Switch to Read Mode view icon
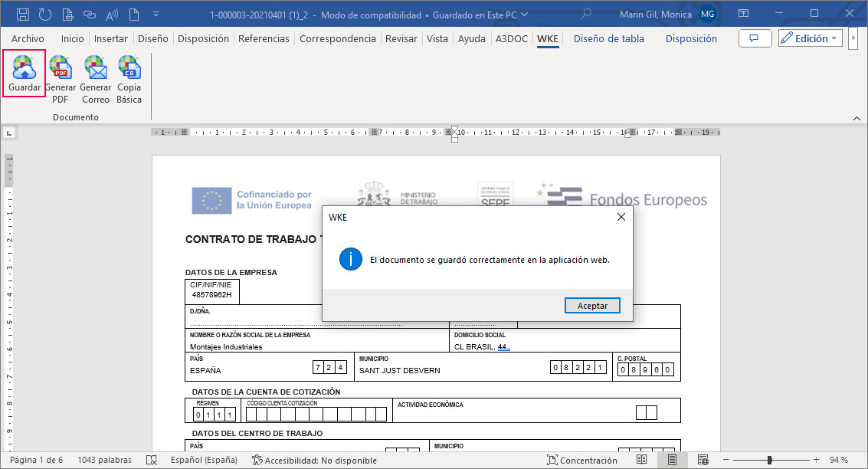The width and height of the screenshot is (868, 469). 641,460
